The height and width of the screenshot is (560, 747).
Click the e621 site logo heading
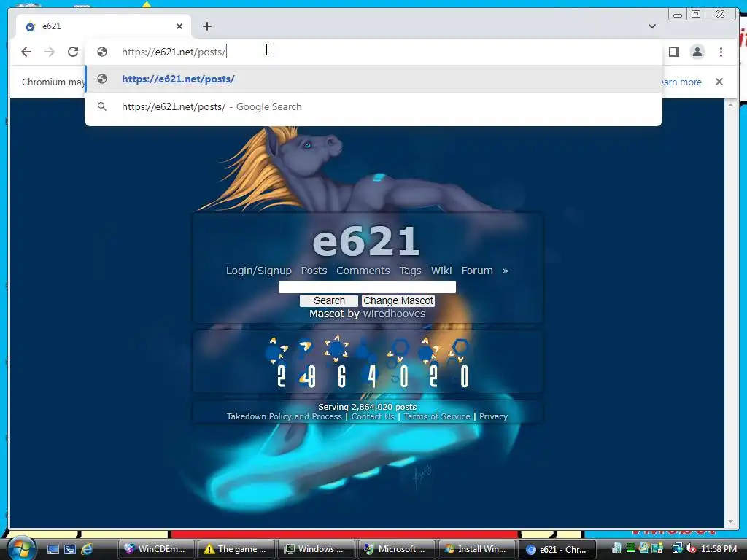coord(366,241)
